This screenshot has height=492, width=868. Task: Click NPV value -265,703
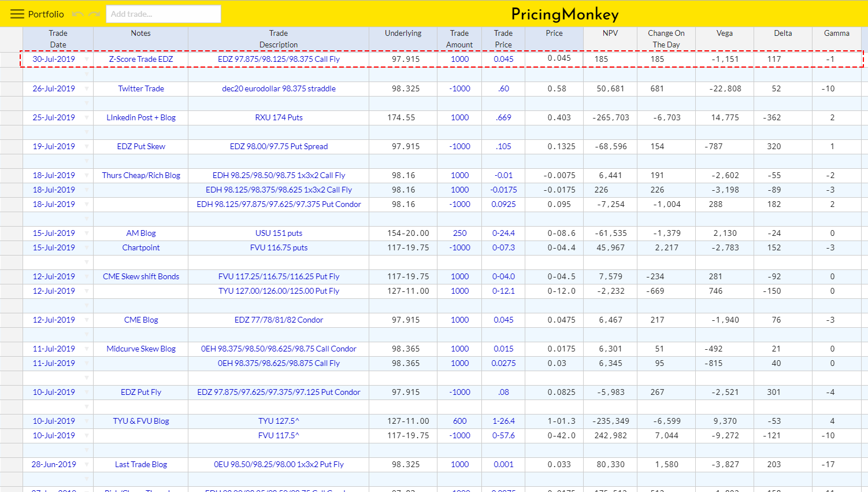click(611, 117)
